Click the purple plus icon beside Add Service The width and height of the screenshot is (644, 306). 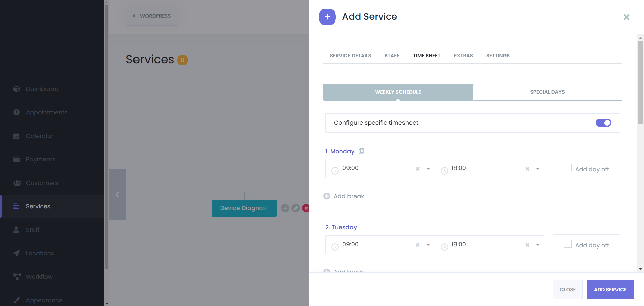[x=327, y=17]
